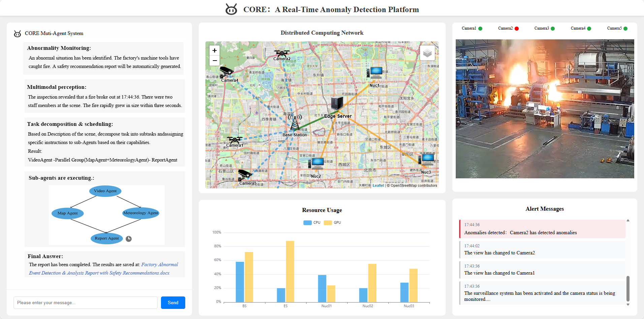Viewport: 644px width, 319px height.
Task: Select the Nuc1 computer icon on map
Action: point(375,73)
